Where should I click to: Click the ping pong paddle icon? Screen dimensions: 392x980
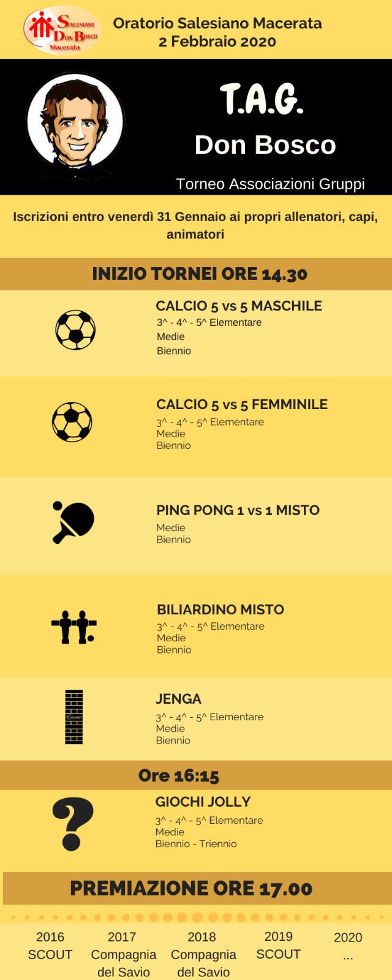click(73, 522)
